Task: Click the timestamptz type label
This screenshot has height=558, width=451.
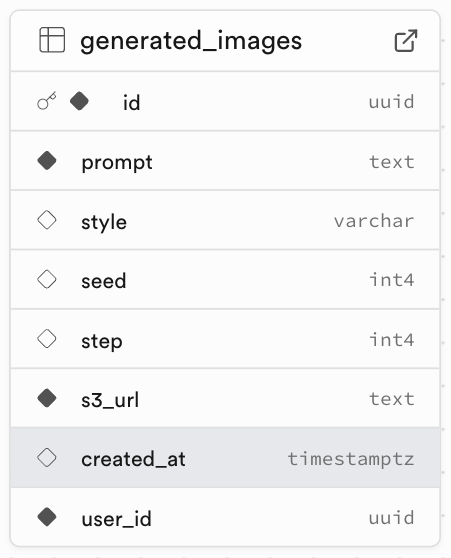Action: 351,459
